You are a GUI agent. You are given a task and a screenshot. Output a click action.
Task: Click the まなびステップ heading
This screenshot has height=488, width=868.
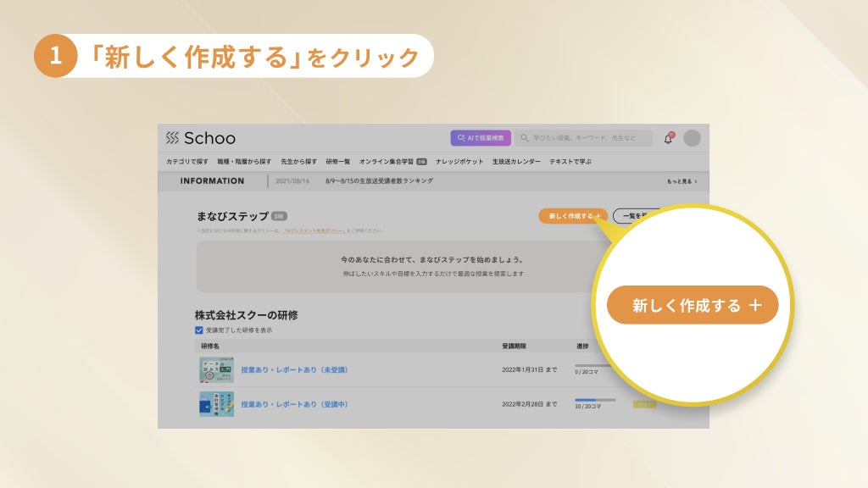(232, 216)
